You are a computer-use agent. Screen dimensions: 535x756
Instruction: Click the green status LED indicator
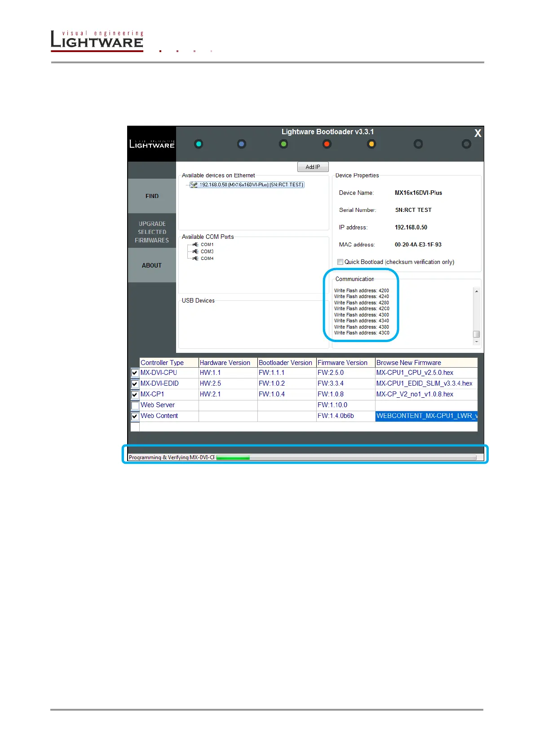coord(283,144)
